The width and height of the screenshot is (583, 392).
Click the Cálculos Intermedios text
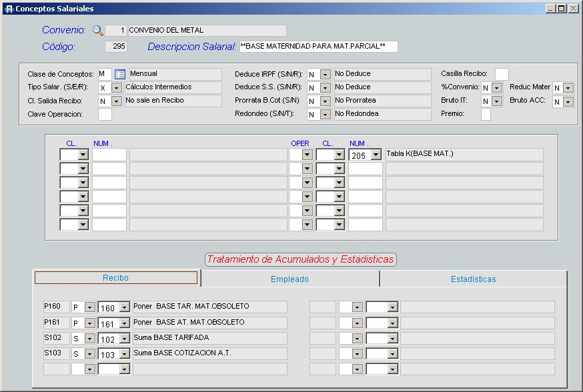(x=158, y=87)
